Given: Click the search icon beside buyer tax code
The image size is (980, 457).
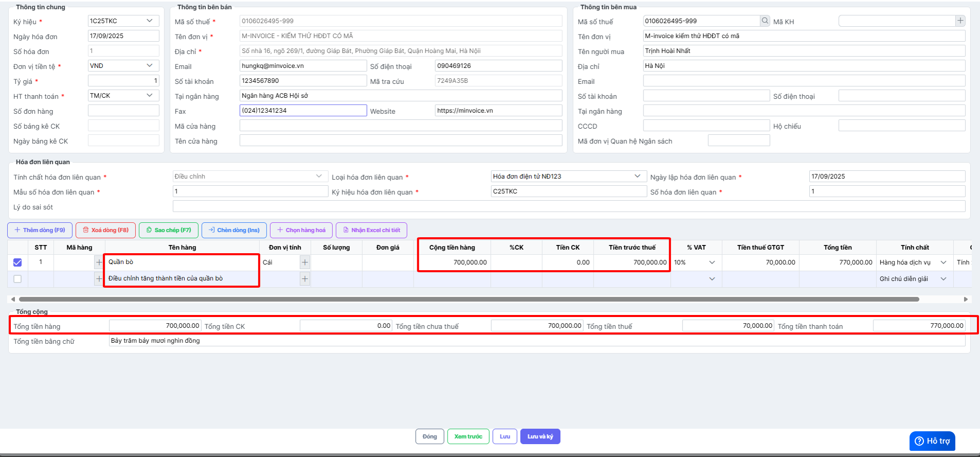Looking at the screenshot, I should click(x=765, y=21).
